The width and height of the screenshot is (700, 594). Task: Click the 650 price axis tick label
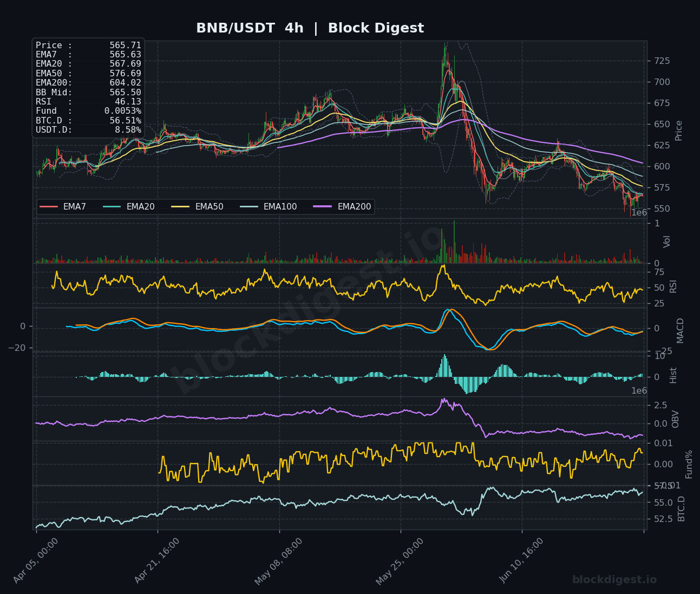point(662,125)
